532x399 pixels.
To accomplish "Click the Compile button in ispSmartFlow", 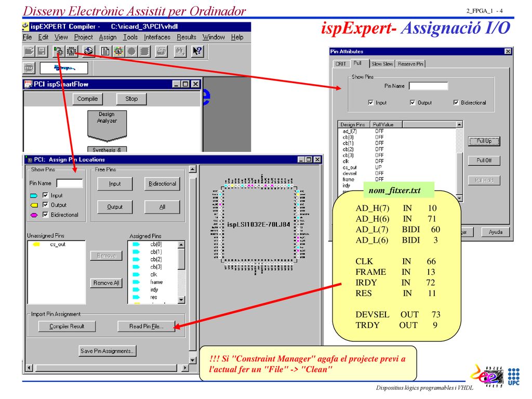I will (x=87, y=99).
